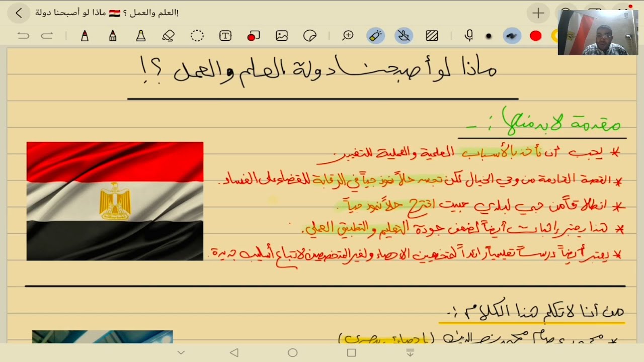This screenshot has width=644, height=362.
Task: Add a new page with plus button
Action: pos(538,13)
